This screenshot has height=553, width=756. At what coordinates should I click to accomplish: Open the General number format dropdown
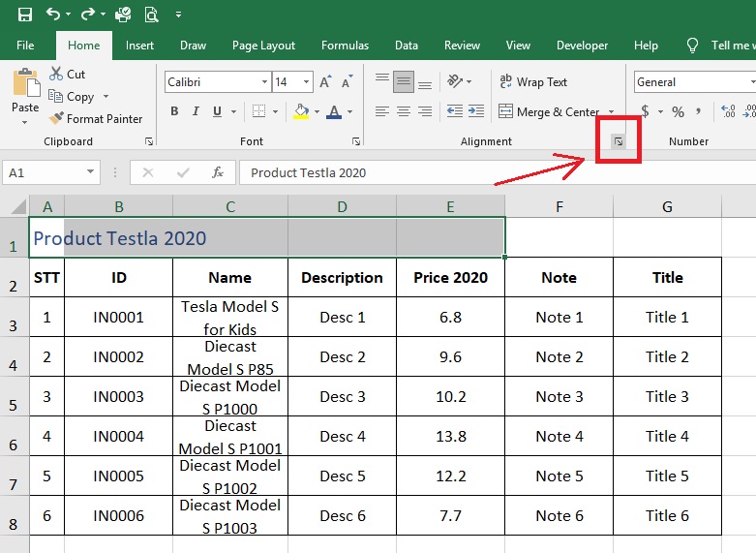pyautogui.click(x=752, y=82)
